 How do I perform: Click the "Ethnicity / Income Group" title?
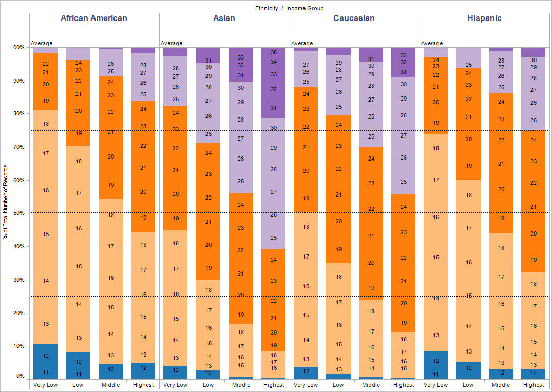coord(290,8)
